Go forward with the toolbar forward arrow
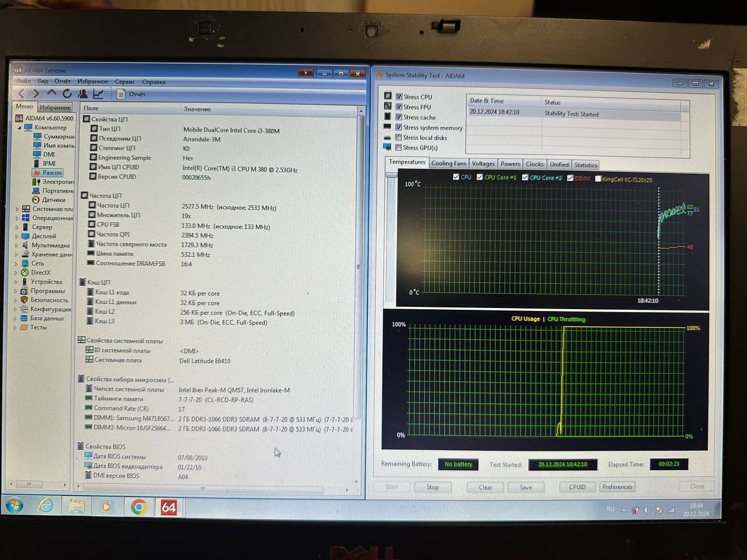The width and height of the screenshot is (747, 560). pos(36,93)
